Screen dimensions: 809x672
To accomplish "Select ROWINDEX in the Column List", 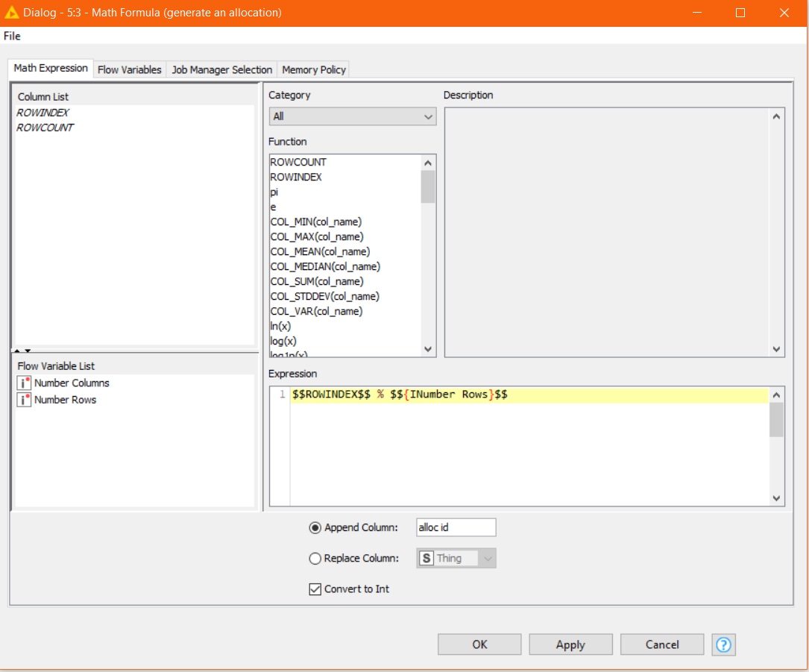I will [43, 113].
